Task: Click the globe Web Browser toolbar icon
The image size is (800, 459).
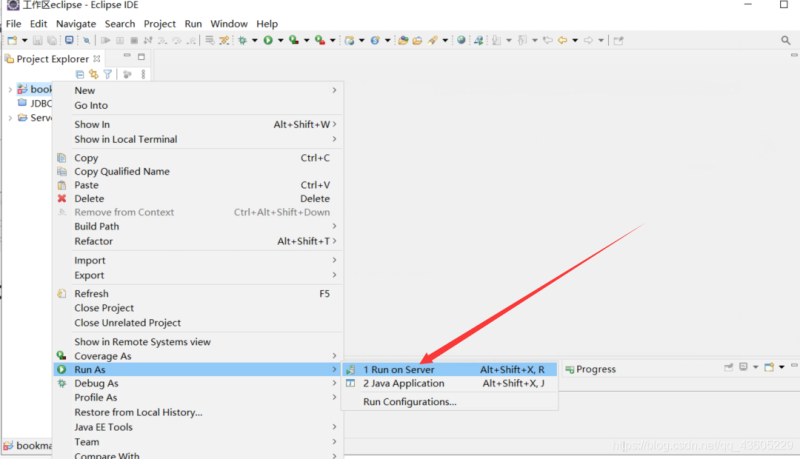Action: tap(461, 40)
